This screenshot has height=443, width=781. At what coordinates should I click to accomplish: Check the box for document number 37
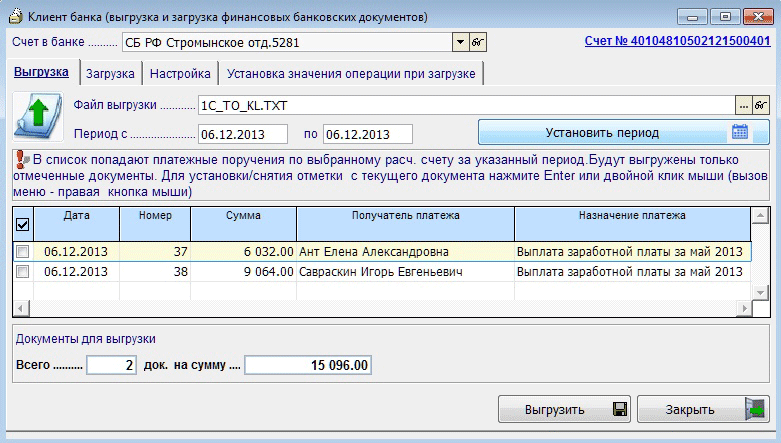click(22, 252)
